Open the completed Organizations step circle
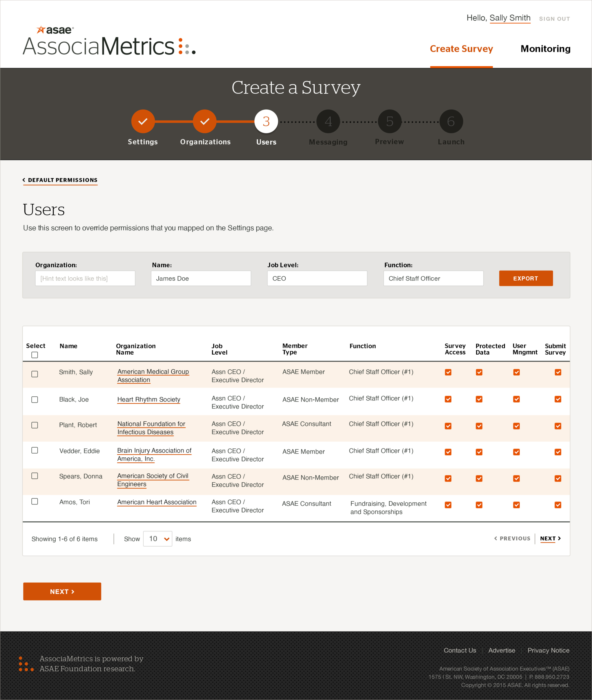Image resolution: width=592 pixels, height=700 pixels. tap(205, 121)
